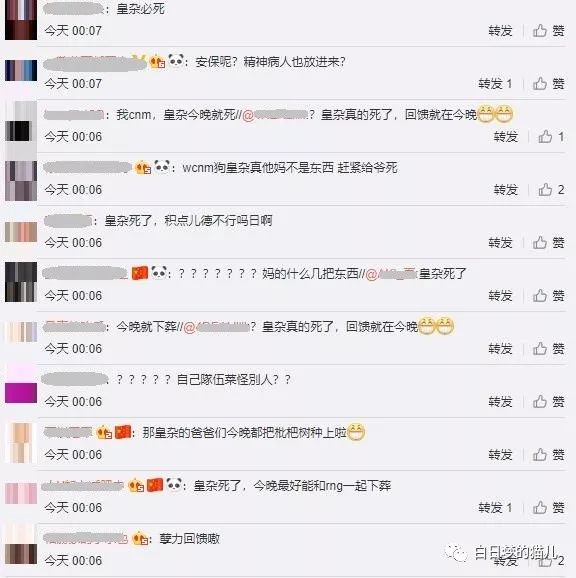
Task: Open the @mention in "我cnm" comment
Action: pos(275,115)
